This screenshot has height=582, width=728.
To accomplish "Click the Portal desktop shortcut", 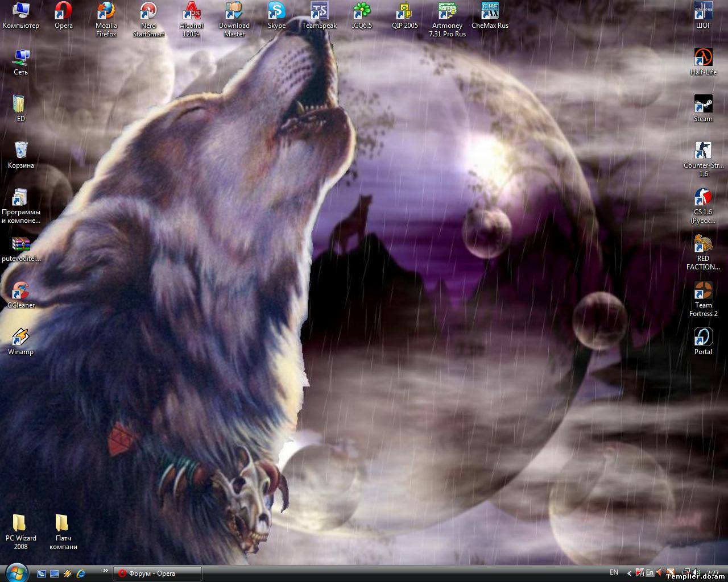I will click(704, 342).
